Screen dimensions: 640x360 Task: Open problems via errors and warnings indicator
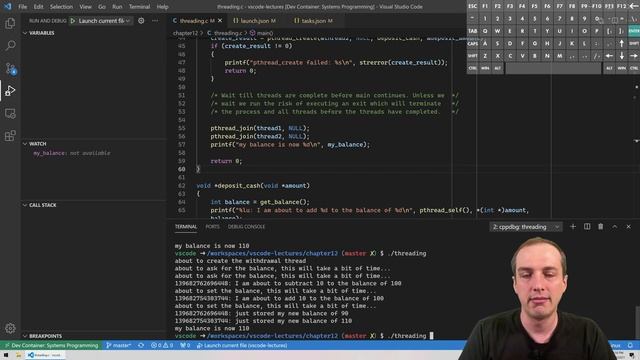coord(162,345)
